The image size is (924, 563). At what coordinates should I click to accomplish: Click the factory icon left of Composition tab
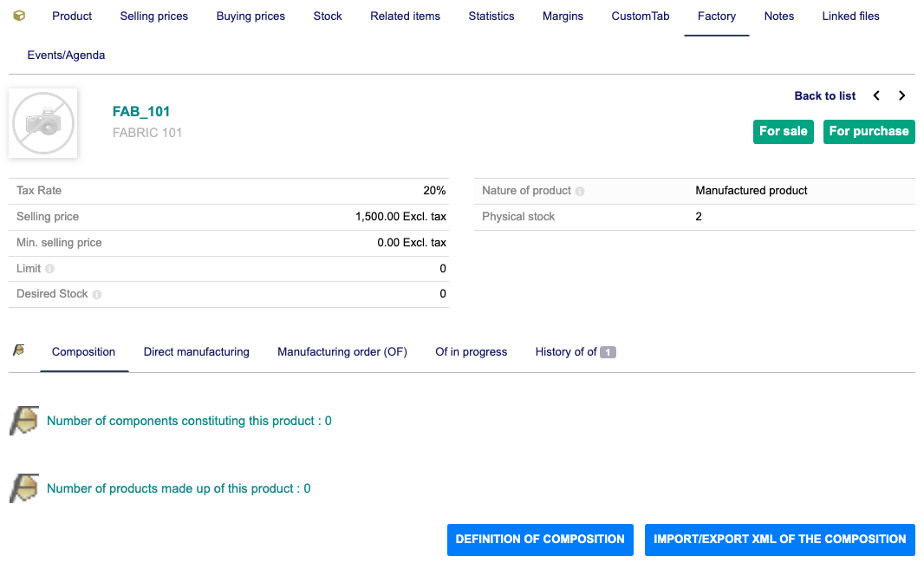[x=19, y=350]
